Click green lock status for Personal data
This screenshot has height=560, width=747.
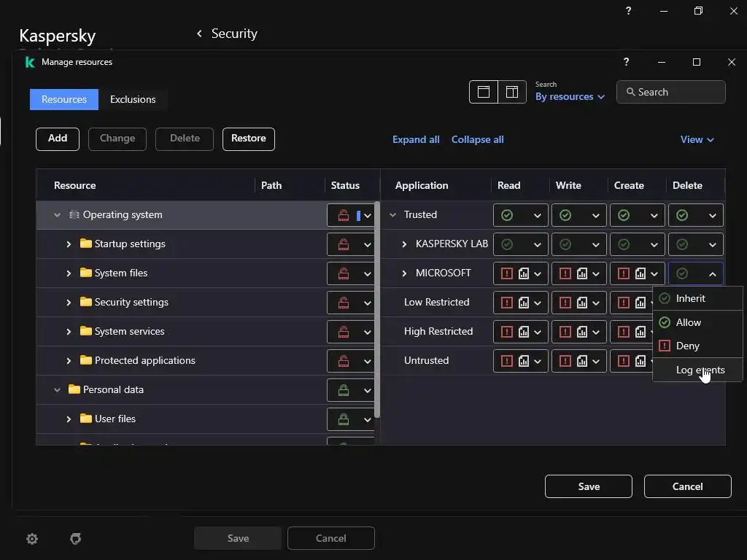(x=344, y=391)
